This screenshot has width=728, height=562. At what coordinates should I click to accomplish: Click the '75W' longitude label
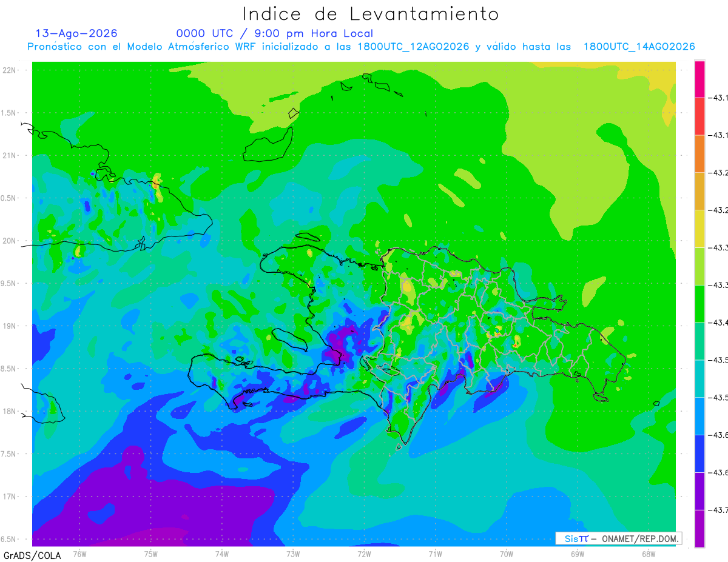151,554
